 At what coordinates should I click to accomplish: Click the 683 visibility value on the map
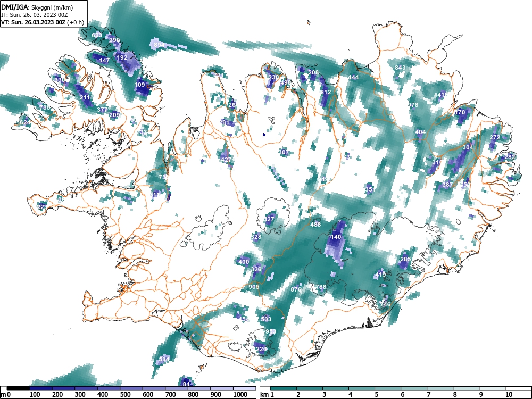click(97, 35)
